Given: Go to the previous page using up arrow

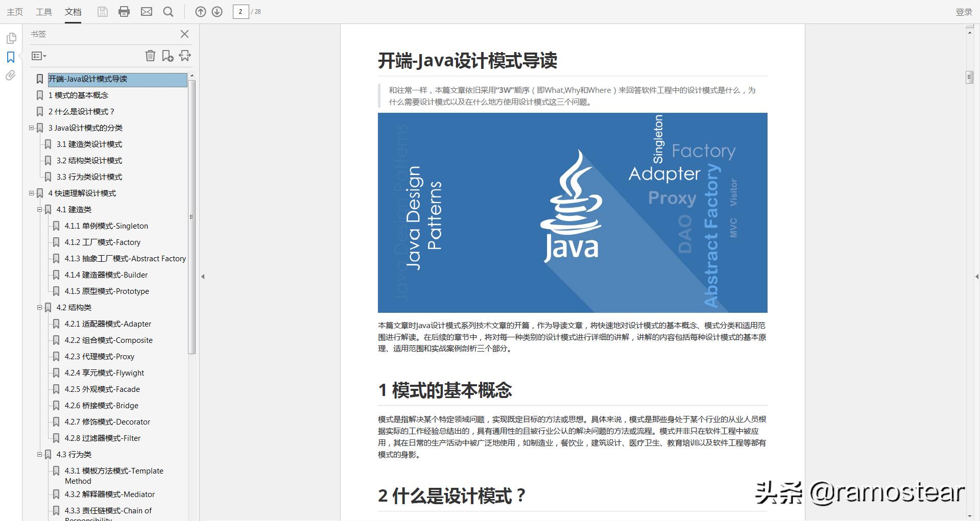Looking at the screenshot, I should click(x=200, y=11).
